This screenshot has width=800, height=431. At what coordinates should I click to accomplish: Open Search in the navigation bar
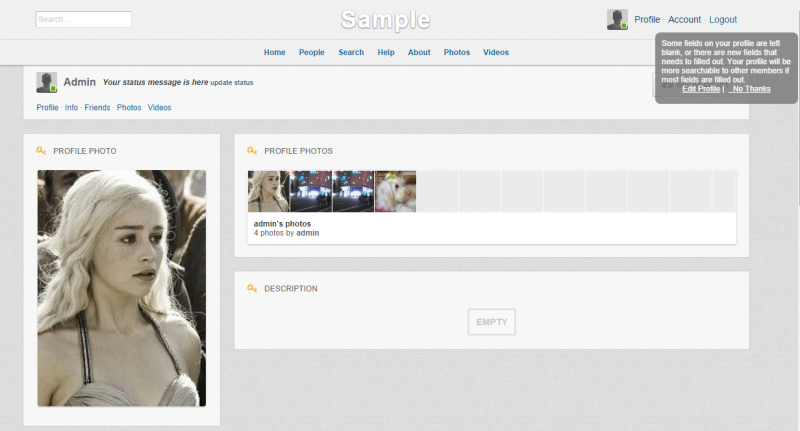(x=351, y=52)
